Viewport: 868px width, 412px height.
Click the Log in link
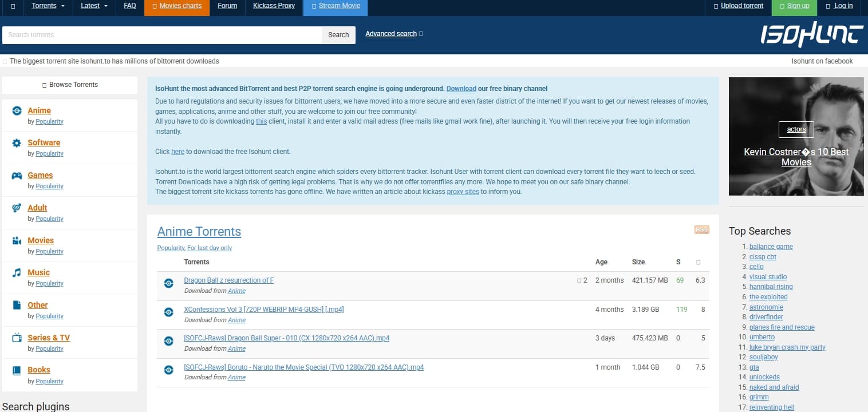pos(839,6)
